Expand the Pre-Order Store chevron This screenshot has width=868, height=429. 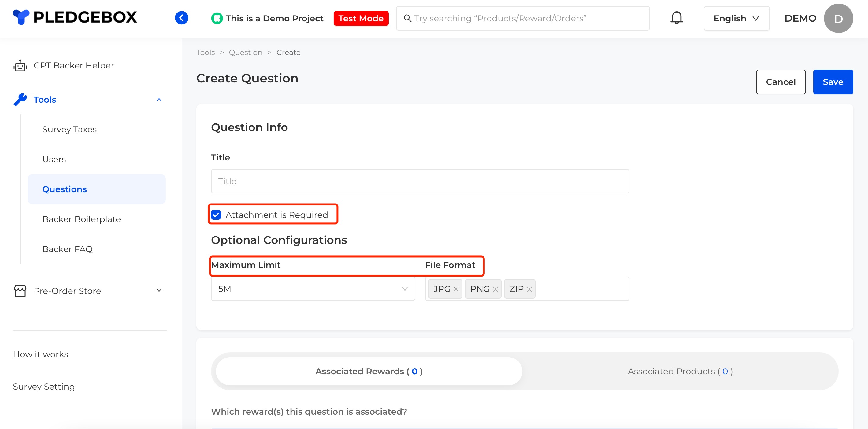pyautogui.click(x=159, y=290)
